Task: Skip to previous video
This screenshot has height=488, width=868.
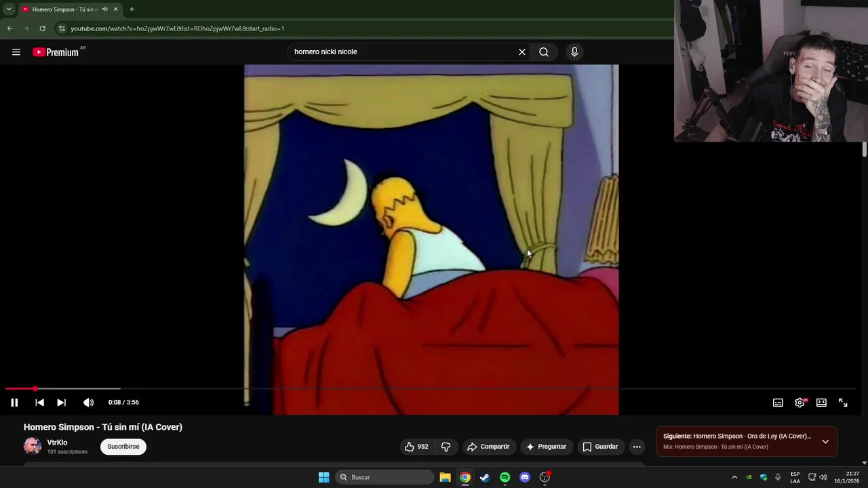Action: [39, 403]
